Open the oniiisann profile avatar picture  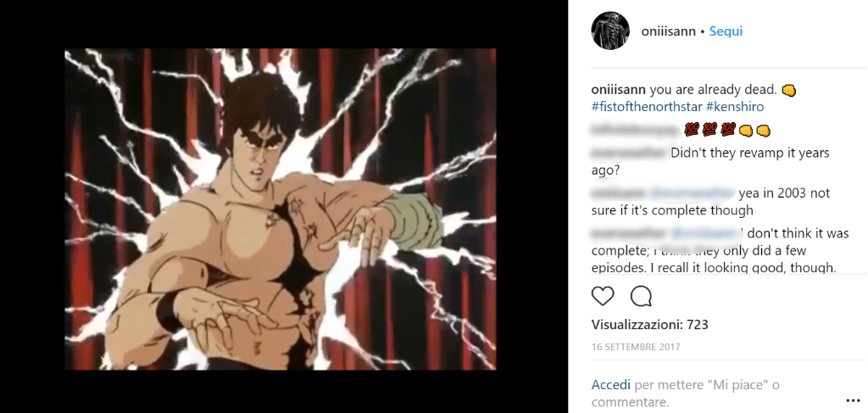coord(610,31)
